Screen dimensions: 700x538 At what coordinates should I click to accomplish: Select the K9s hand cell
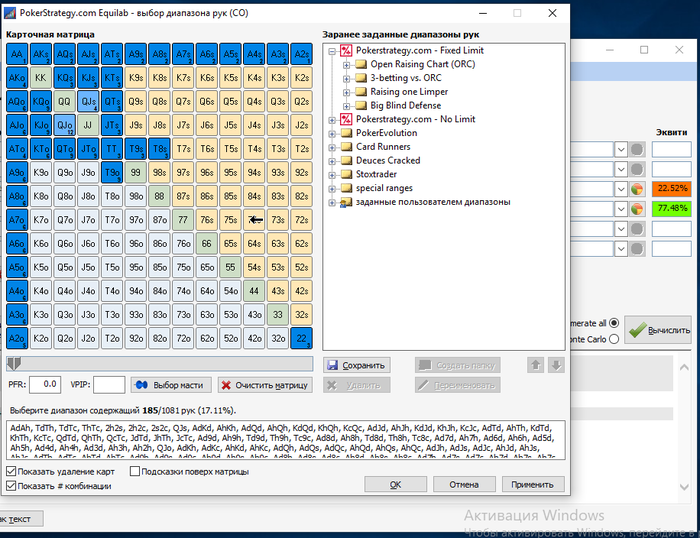tap(136, 78)
